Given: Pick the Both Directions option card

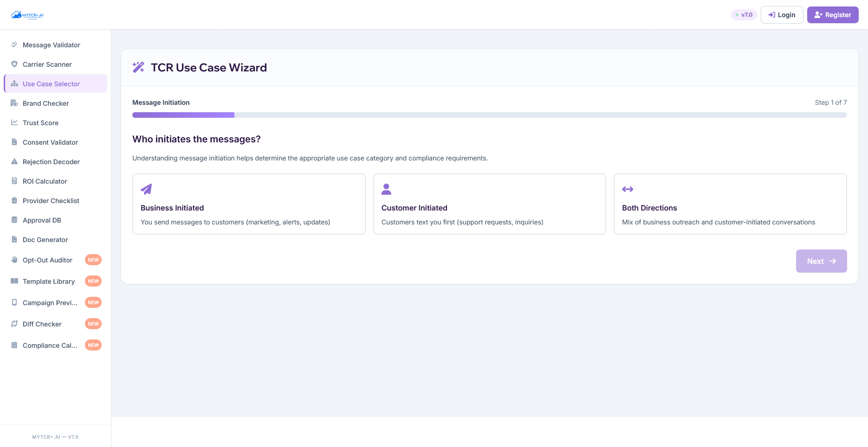Looking at the screenshot, I should (730, 204).
